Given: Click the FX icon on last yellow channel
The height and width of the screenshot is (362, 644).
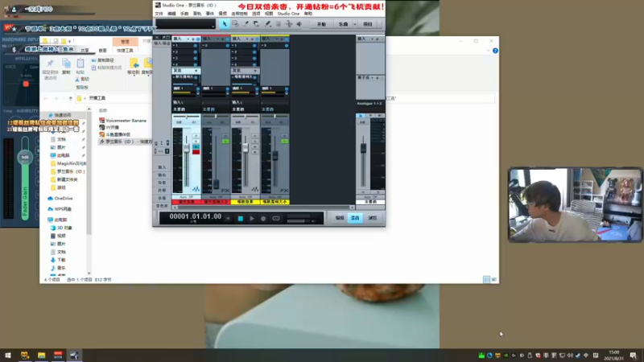Looking at the screenshot, I should [x=284, y=191].
